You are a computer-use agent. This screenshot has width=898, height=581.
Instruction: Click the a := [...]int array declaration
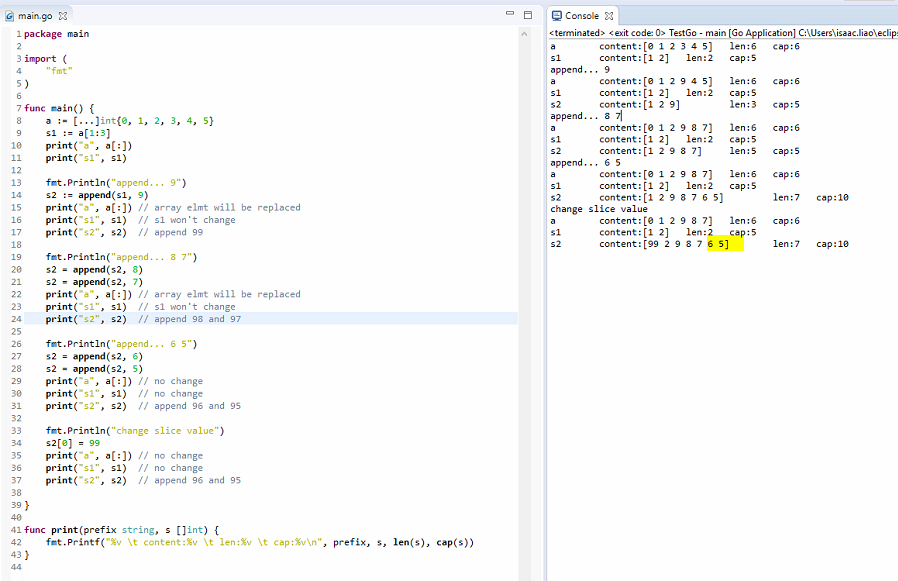(x=129, y=121)
